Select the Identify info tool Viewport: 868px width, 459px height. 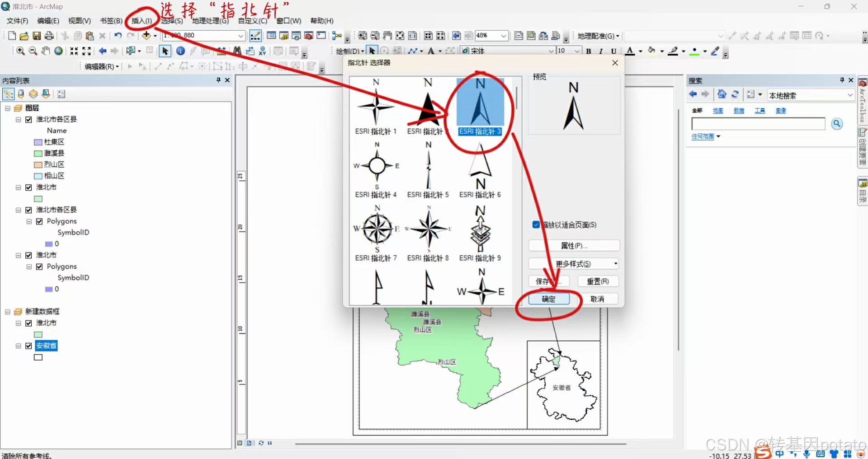point(180,51)
